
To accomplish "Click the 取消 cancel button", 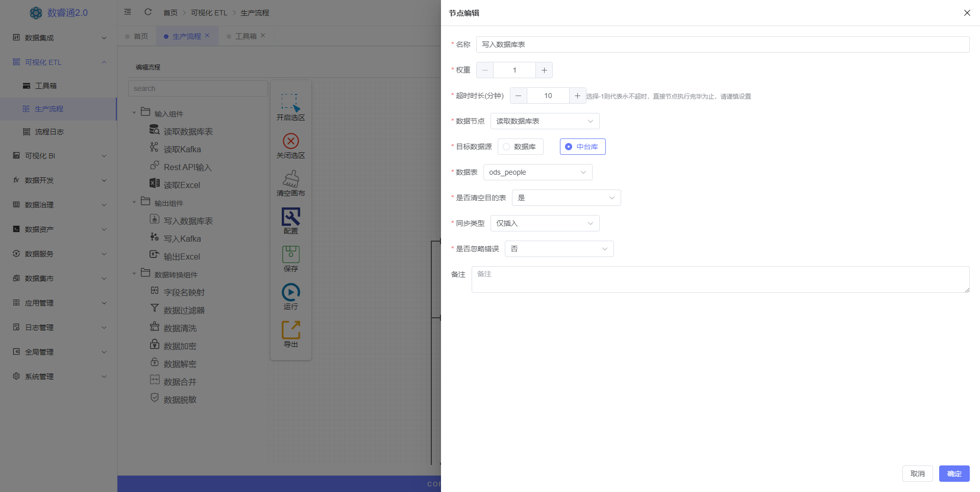I will click(x=917, y=474).
